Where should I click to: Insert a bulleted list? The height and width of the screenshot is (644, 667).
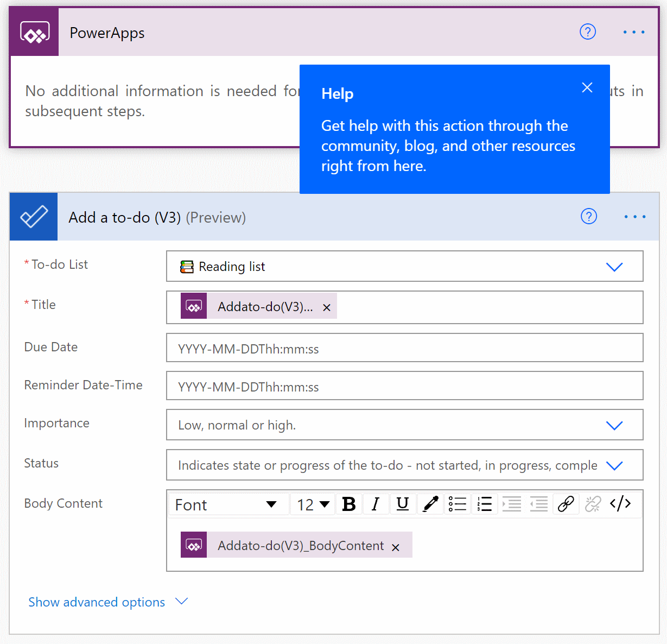458,504
